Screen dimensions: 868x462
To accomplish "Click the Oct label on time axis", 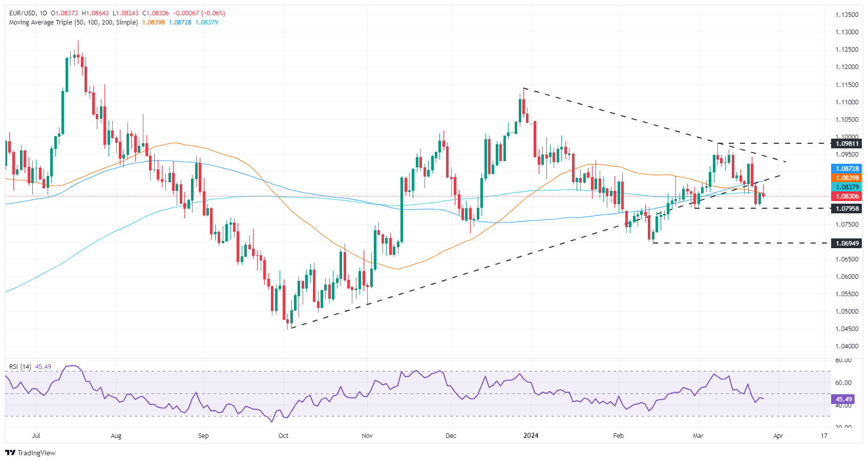I will [x=283, y=436].
